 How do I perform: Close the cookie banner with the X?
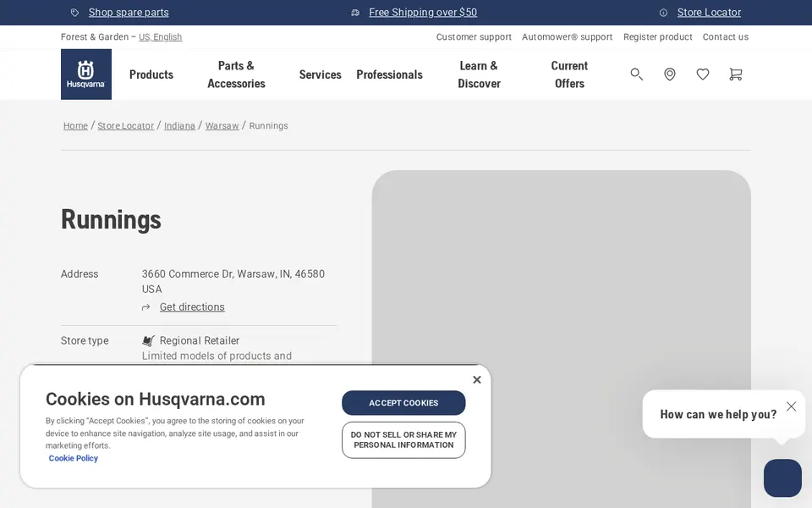(x=477, y=379)
